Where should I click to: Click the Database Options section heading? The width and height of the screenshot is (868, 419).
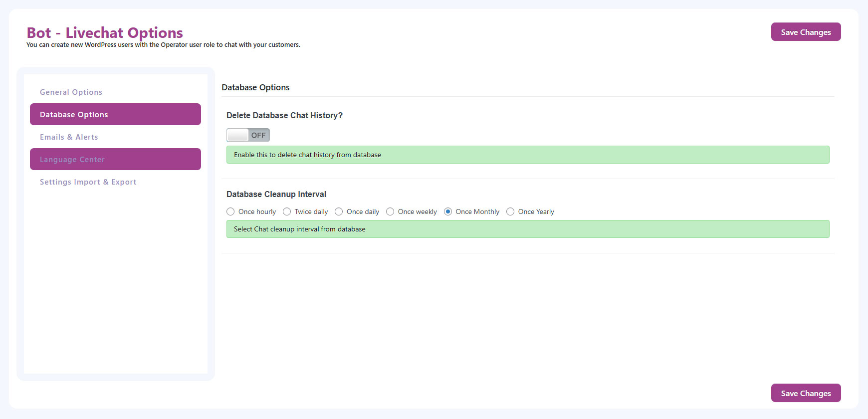[255, 87]
